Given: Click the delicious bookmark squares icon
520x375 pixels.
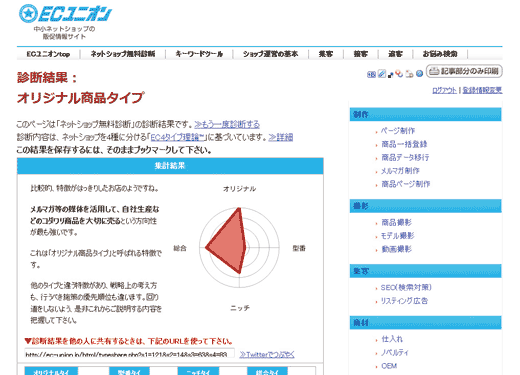Looking at the screenshot, I should coord(390,75).
